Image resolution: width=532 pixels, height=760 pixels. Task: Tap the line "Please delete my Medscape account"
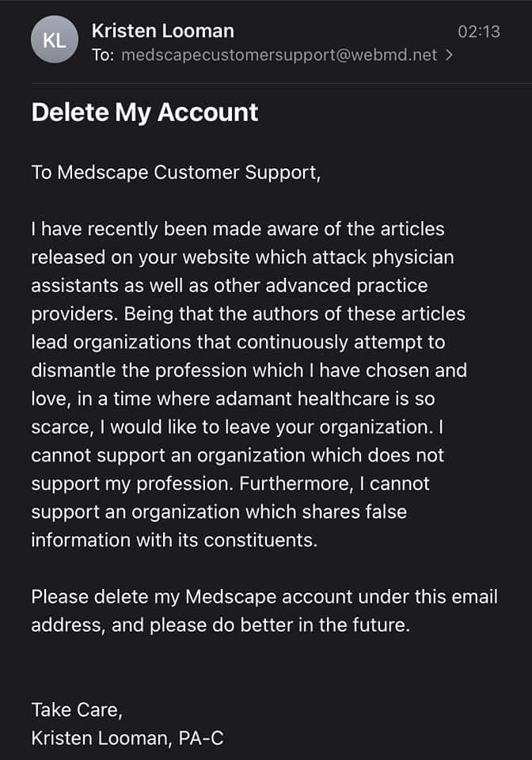[x=264, y=597]
